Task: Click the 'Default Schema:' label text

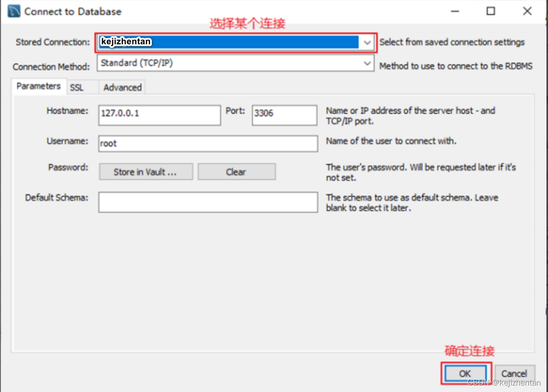Action: point(57,198)
